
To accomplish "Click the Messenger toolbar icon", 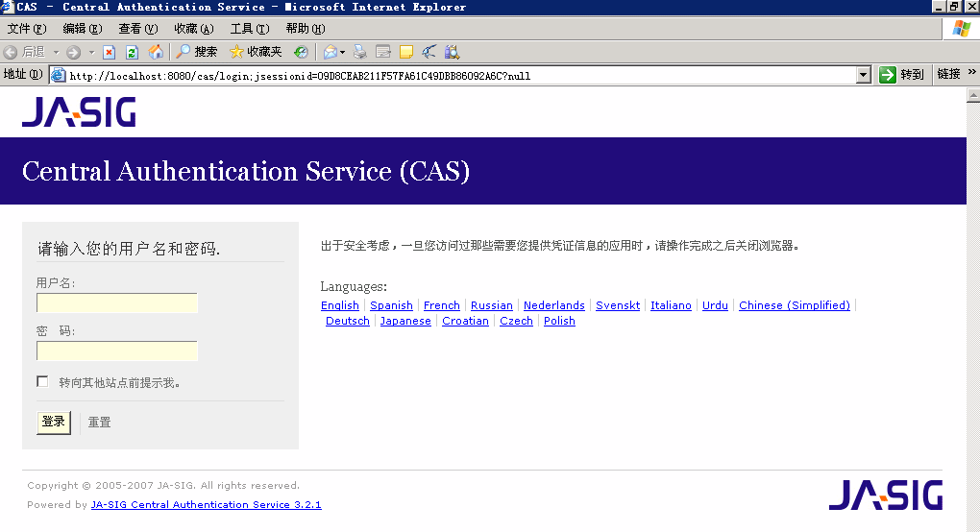I will tap(429, 52).
